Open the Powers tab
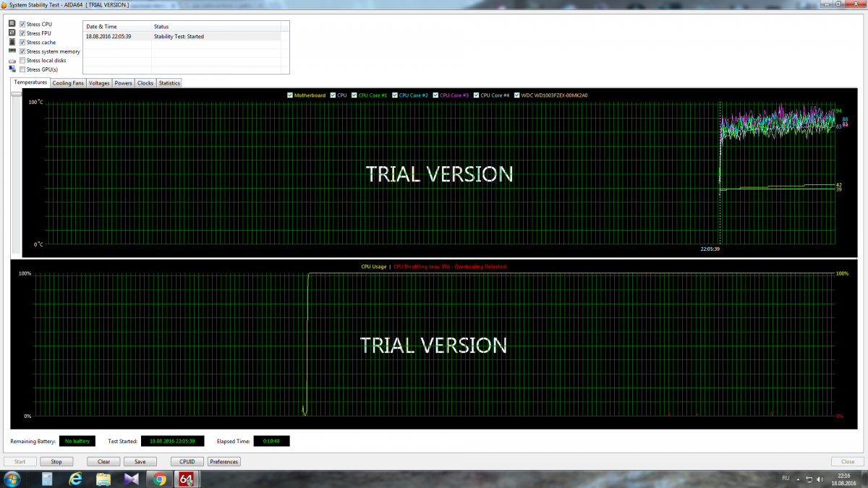The height and width of the screenshot is (488, 868). coord(124,83)
